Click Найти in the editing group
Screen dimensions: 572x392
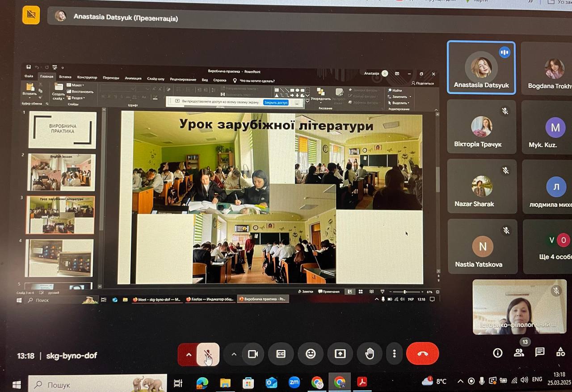click(395, 90)
